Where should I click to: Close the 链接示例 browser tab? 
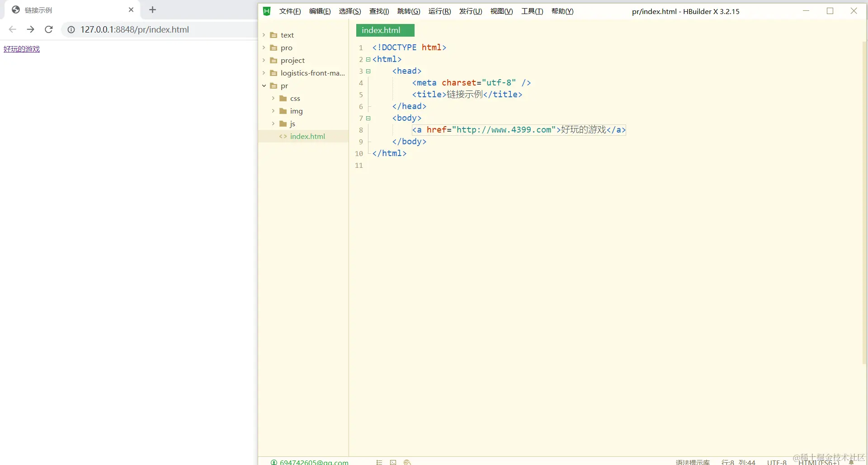131,9
